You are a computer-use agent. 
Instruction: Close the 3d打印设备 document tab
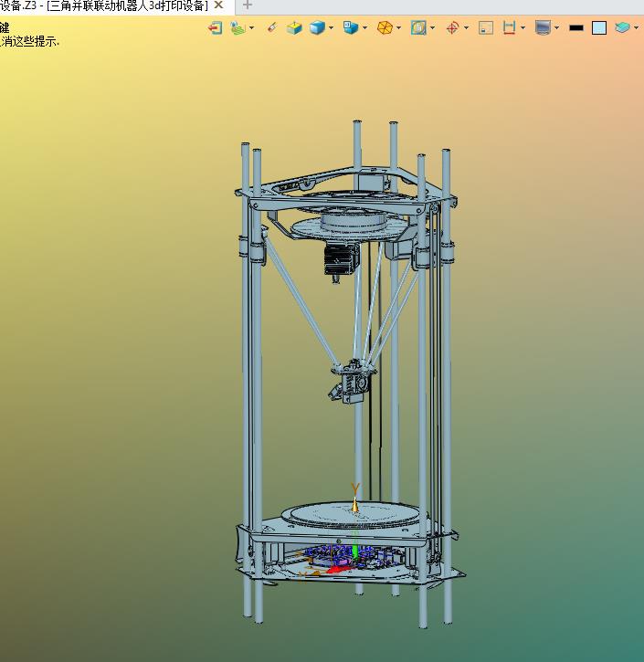click(x=219, y=5)
